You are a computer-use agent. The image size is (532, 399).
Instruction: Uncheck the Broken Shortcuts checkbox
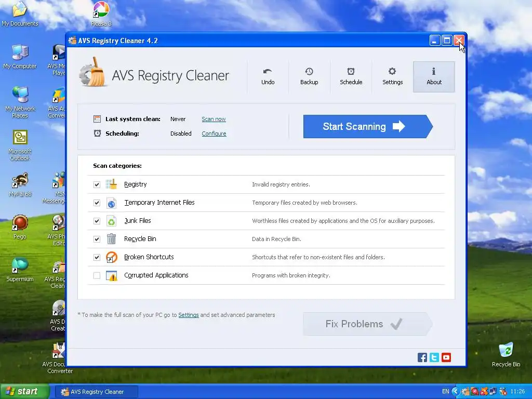click(97, 257)
